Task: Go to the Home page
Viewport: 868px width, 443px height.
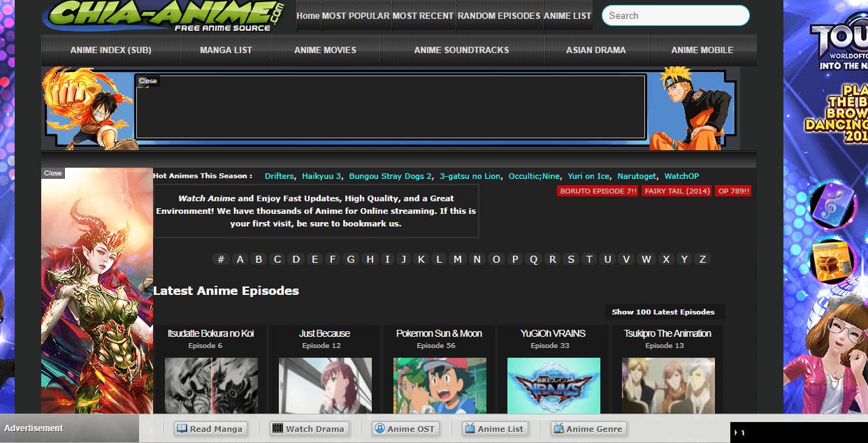Action: [308, 15]
